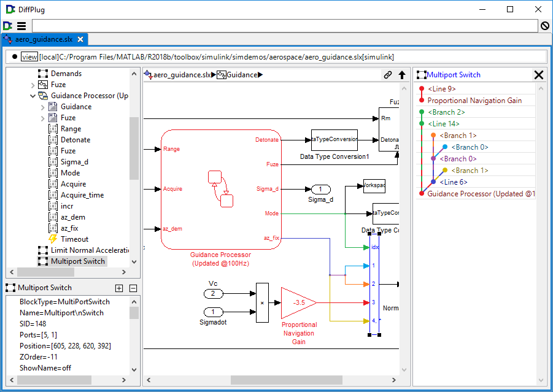This screenshot has width=553, height=392.
Task: Click Position property line
Action: (x=65, y=346)
